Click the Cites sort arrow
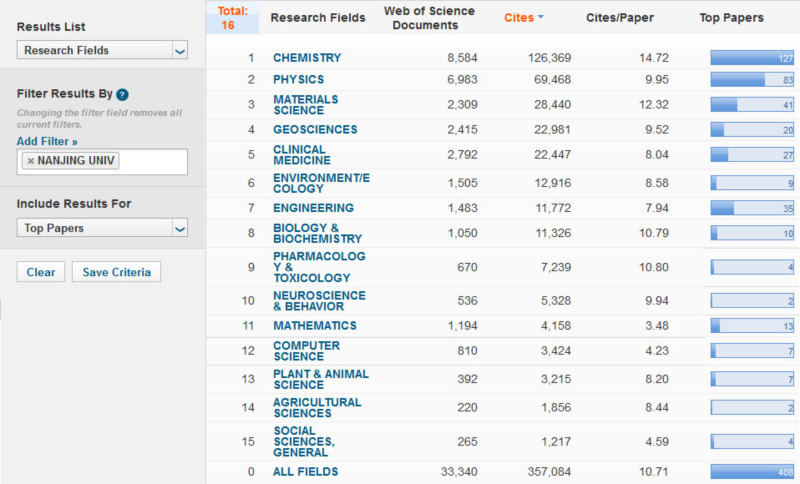The width and height of the screenshot is (800, 484). click(x=541, y=18)
